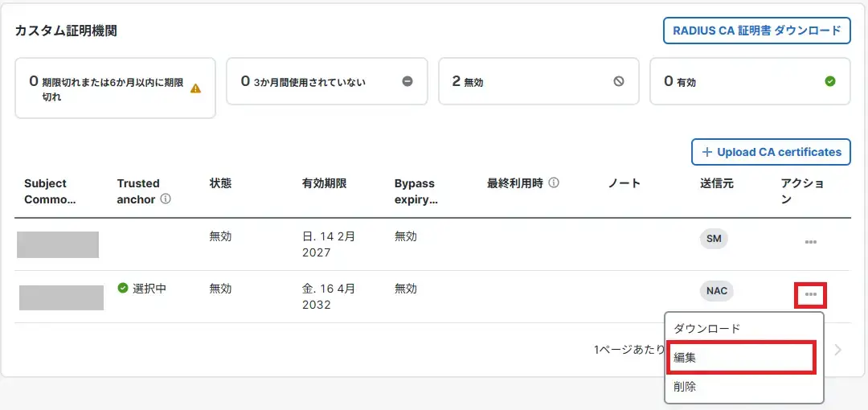Select ダウンロード from the context menu

coord(707,329)
